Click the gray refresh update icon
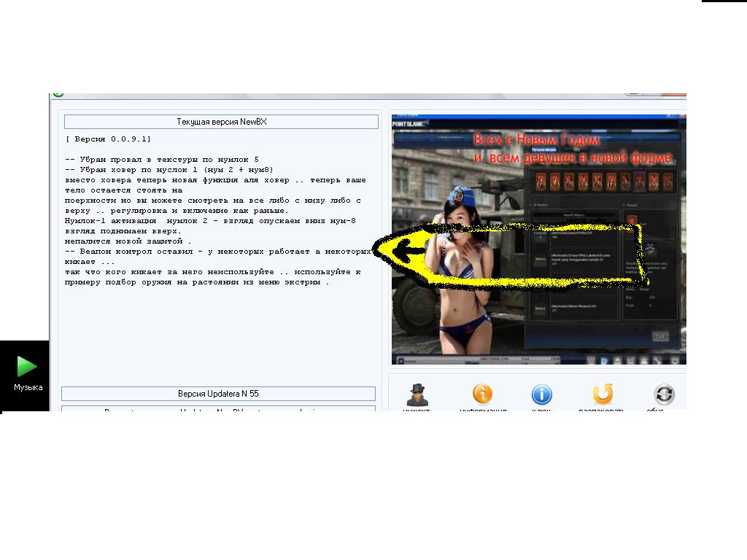747x560 pixels. [x=664, y=394]
